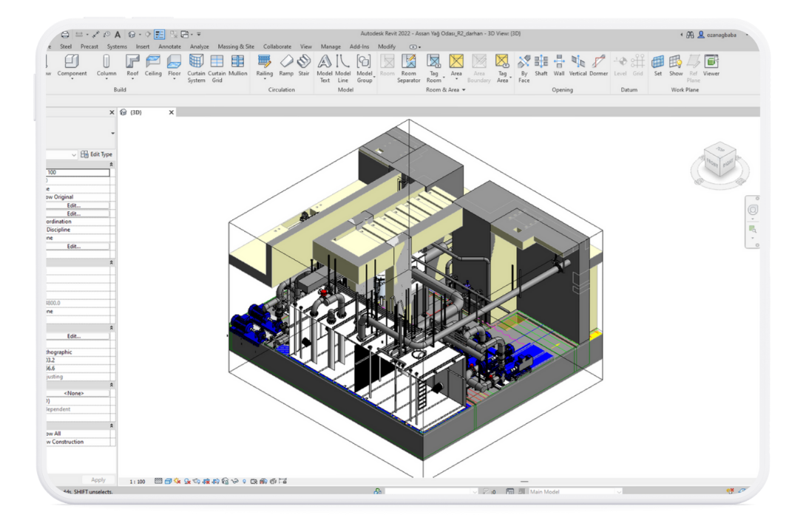Click the view scale 1 : 100
Screen dimensions: 806x532
point(138,482)
